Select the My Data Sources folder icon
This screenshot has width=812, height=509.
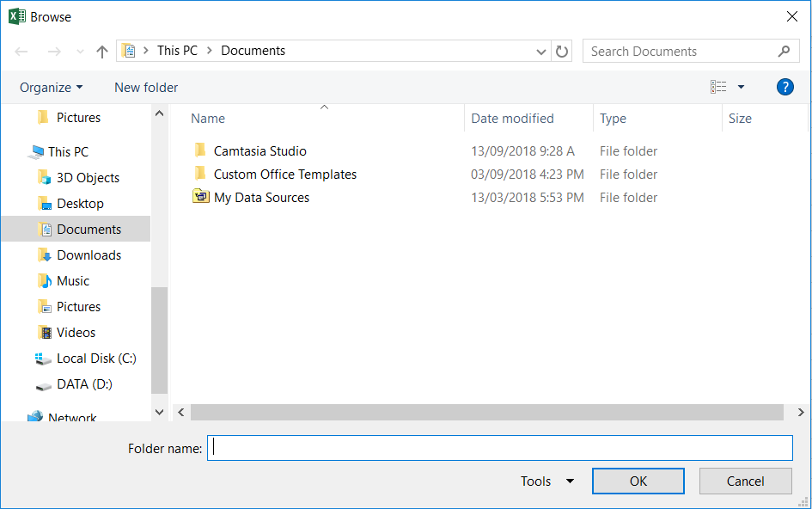click(201, 198)
